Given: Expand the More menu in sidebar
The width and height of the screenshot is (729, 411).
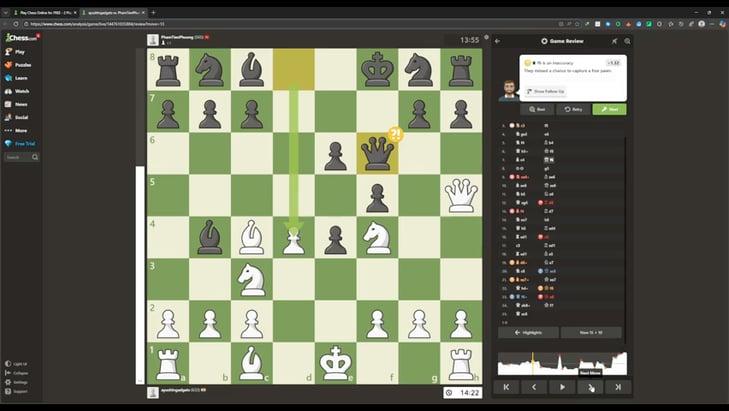Looking at the screenshot, I should [x=20, y=130].
